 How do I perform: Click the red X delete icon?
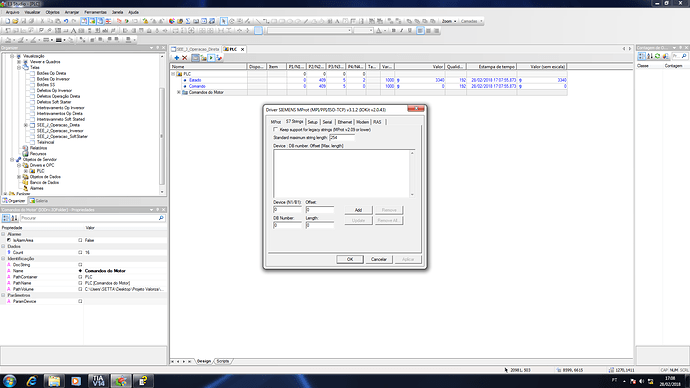pos(185,58)
